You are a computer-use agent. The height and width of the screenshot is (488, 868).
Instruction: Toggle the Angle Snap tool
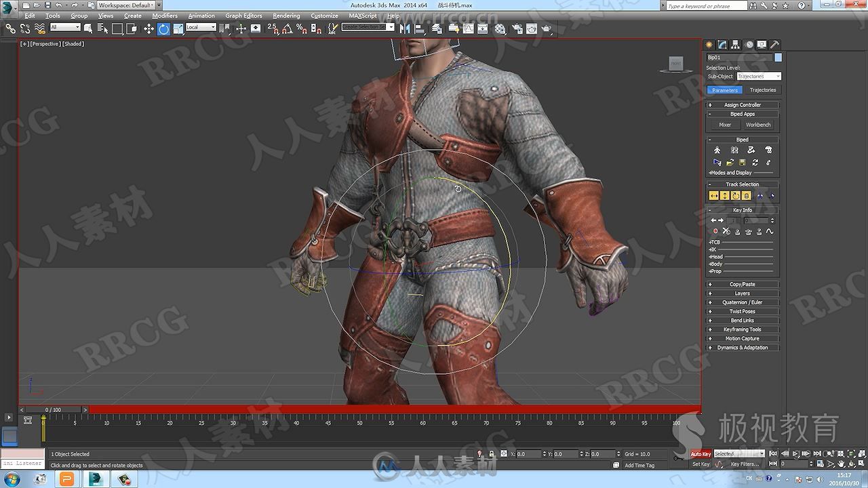pos(287,28)
